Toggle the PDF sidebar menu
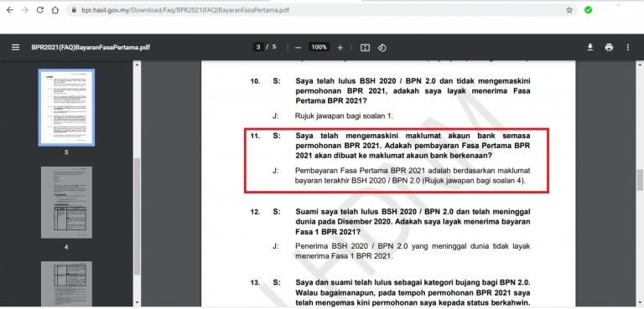The height and width of the screenshot is (309, 644). pos(16,47)
